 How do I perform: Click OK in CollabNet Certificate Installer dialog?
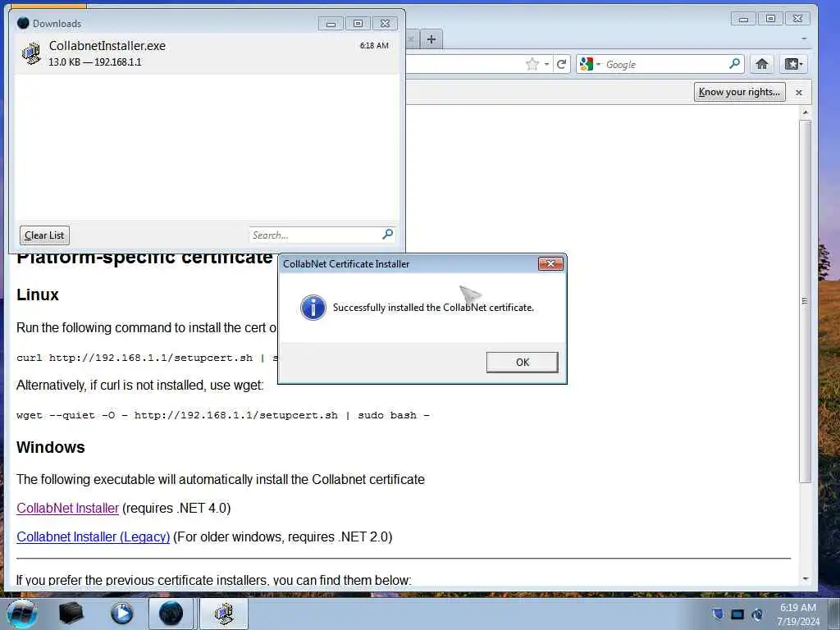pyautogui.click(x=522, y=362)
